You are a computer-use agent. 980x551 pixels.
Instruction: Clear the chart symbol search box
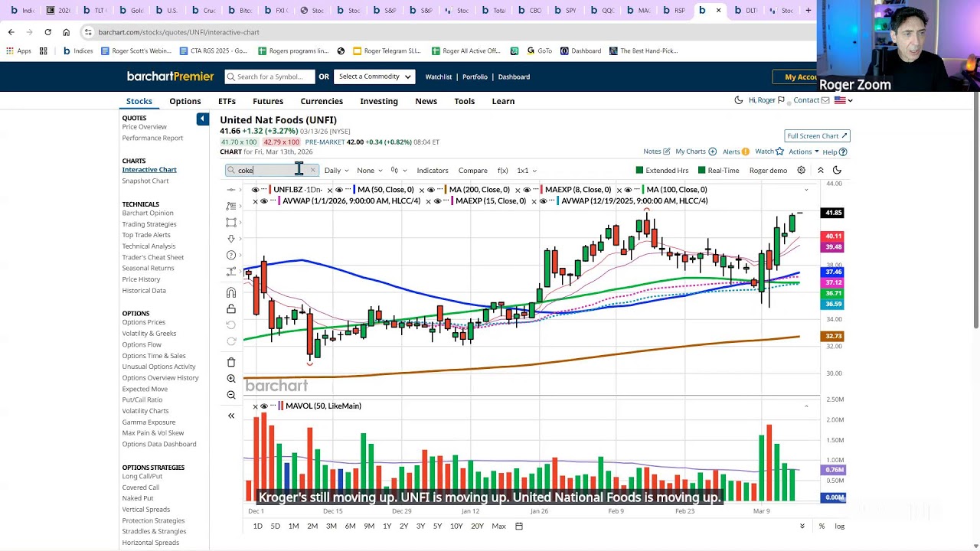(312, 171)
